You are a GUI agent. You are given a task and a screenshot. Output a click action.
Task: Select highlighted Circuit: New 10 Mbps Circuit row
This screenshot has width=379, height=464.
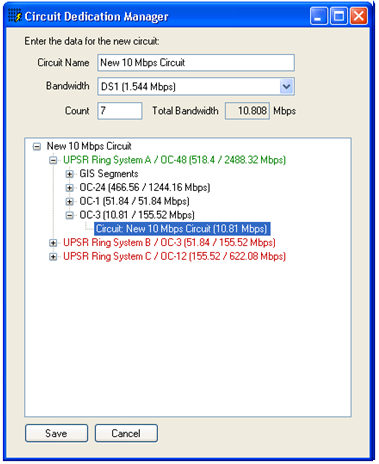(182, 229)
